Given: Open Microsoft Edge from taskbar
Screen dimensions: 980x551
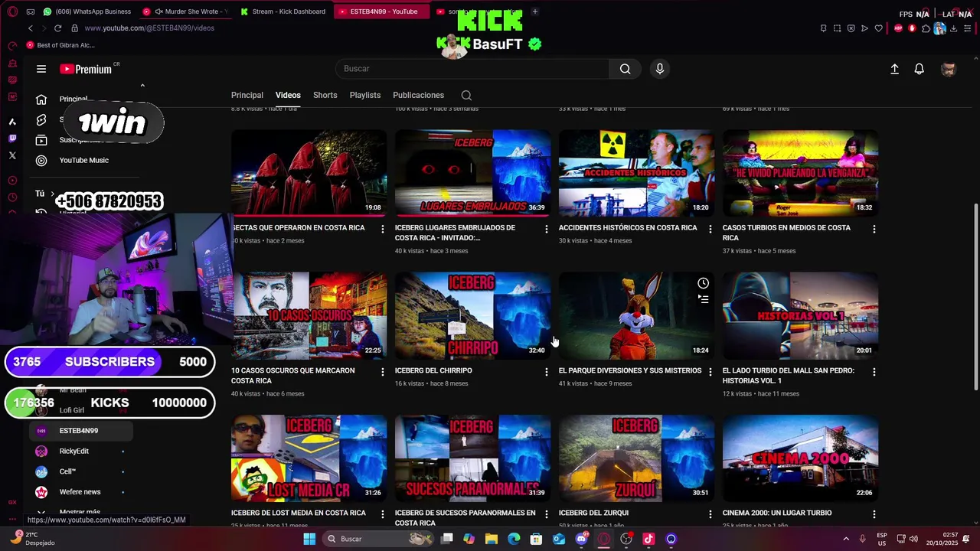Looking at the screenshot, I should (514, 539).
